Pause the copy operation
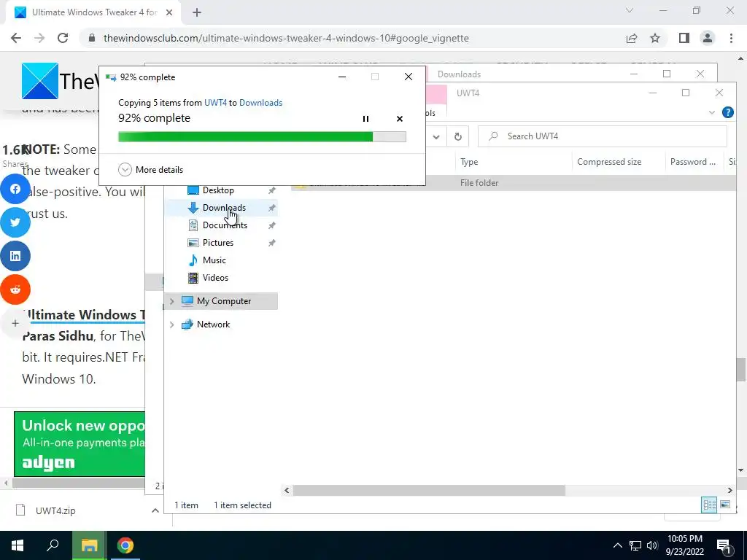This screenshot has width=747, height=560. tap(365, 119)
